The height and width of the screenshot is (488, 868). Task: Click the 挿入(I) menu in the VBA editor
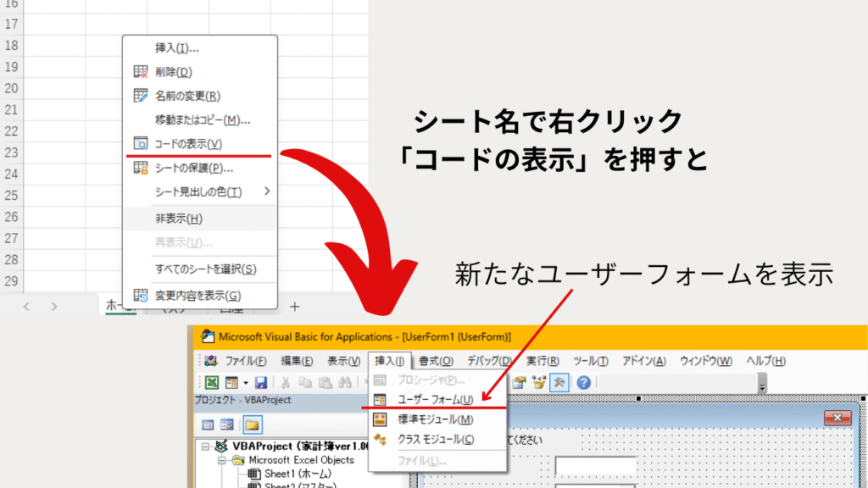389,361
